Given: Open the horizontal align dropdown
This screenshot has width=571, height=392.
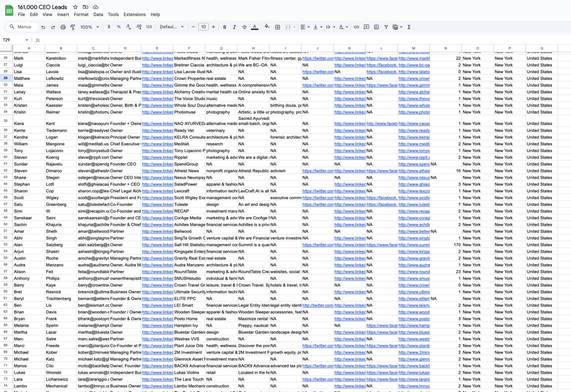Looking at the screenshot, I should 305,27.
